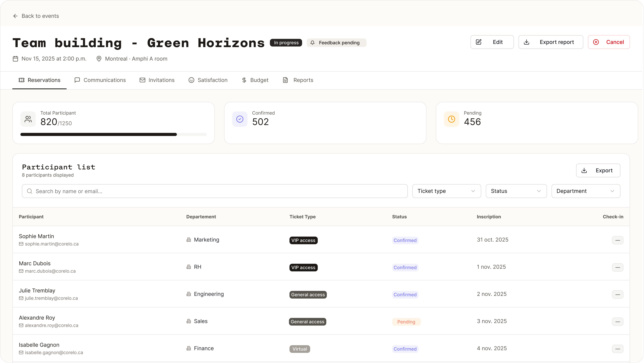Click the Invitations envelope icon
The height and width of the screenshot is (363, 644).
pyautogui.click(x=143, y=80)
